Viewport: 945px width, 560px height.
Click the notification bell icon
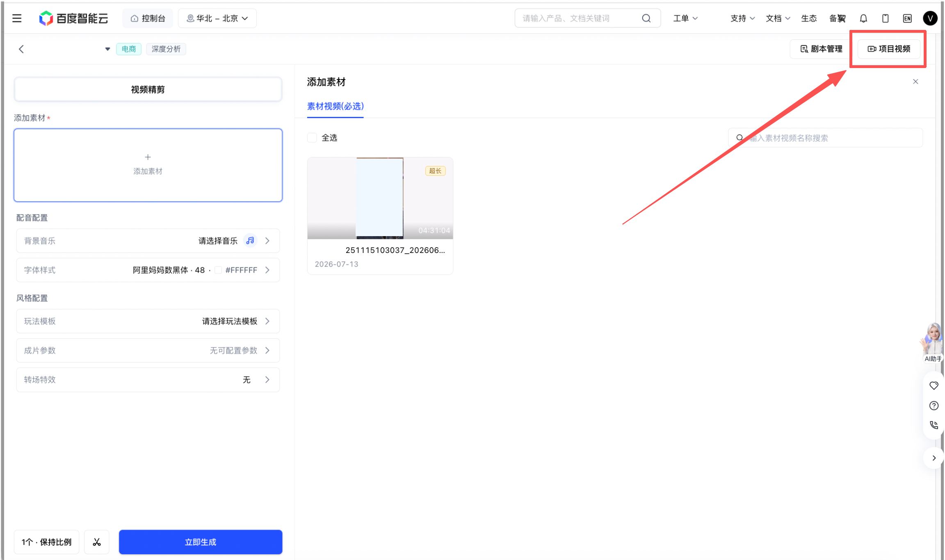coord(863,18)
